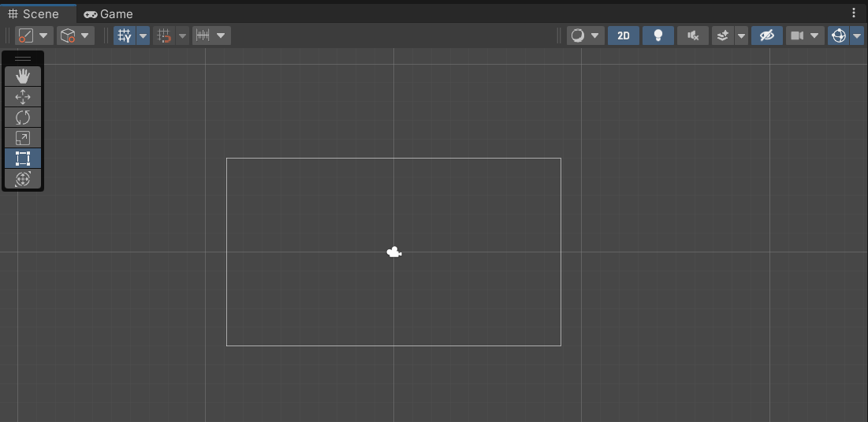
Task: Expand the increment snapping dropdown arrow
Action: pyautogui.click(x=221, y=35)
